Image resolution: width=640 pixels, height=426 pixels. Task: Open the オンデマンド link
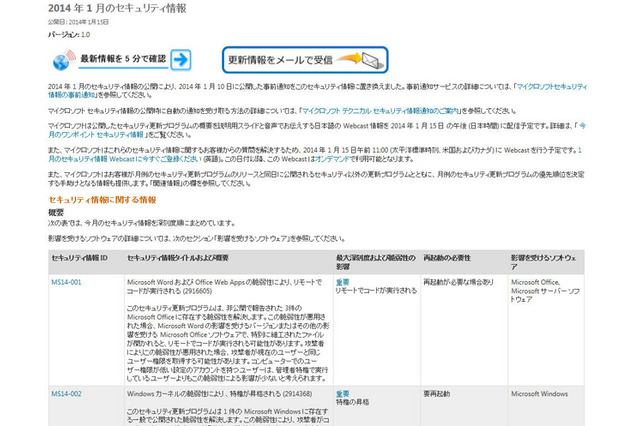point(332,159)
